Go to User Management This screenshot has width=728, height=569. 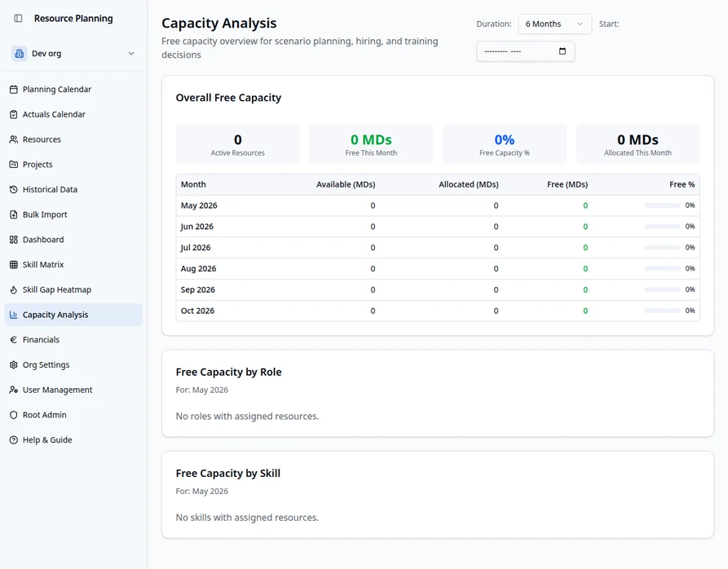point(74,390)
